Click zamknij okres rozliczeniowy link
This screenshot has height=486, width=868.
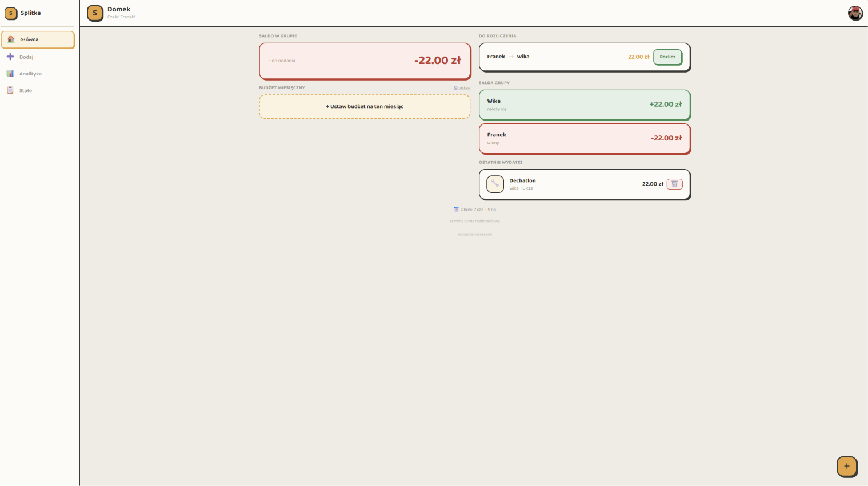pos(475,222)
